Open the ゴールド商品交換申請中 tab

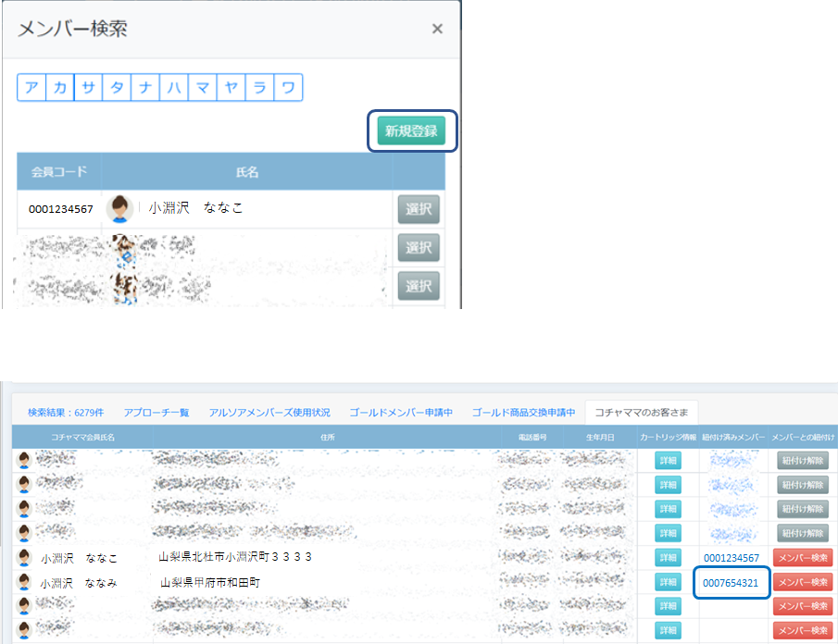point(523,412)
